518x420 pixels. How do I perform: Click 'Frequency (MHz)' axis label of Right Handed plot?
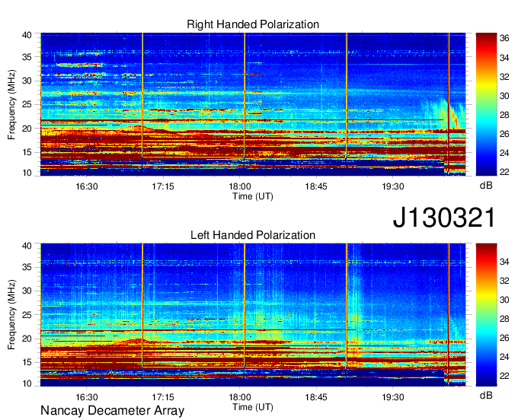click(x=11, y=104)
